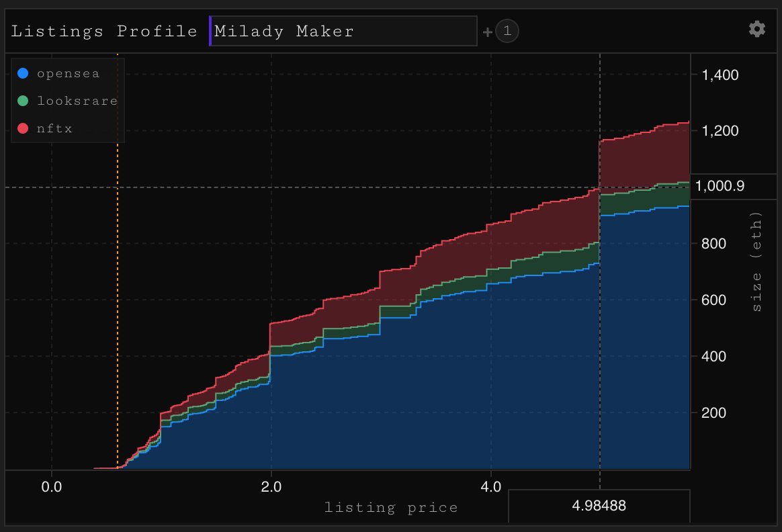Select the "Listings Profile" header
Image resolution: width=782 pixels, height=532 pixels.
coord(104,30)
